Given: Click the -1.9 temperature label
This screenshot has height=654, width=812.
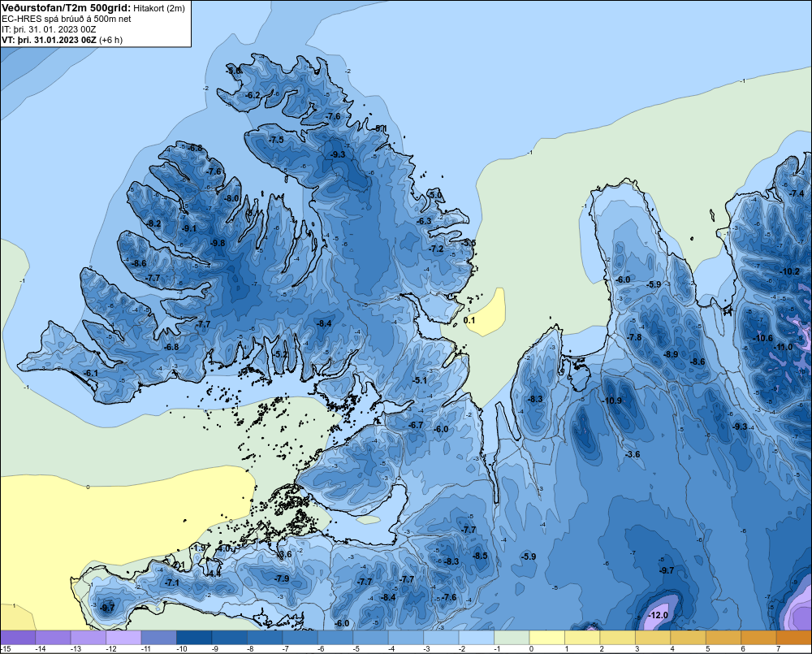Looking at the screenshot, I should tap(198, 548).
